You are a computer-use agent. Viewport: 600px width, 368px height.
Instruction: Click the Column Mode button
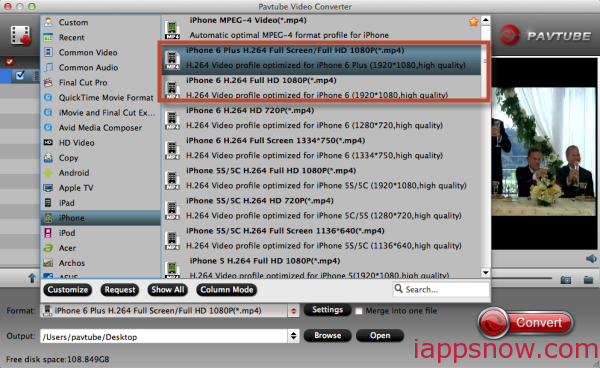[x=227, y=290]
